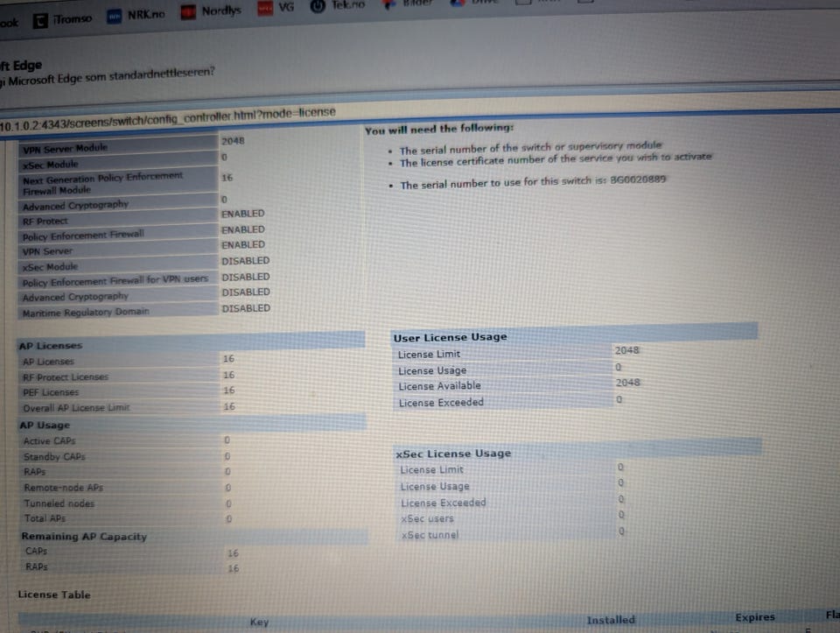Click the 'You will need the following:' heading
The height and width of the screenshot is (633, 840).
(x=439, y=129)
